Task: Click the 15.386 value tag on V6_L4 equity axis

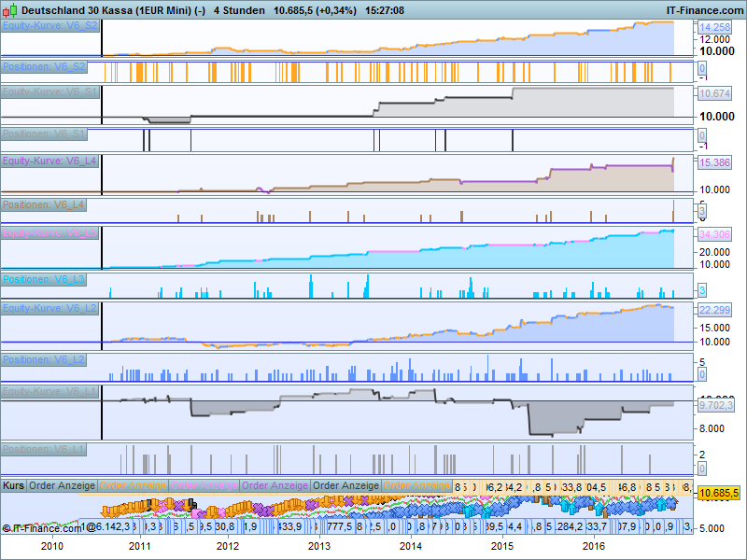Action: tap(714, 162)
